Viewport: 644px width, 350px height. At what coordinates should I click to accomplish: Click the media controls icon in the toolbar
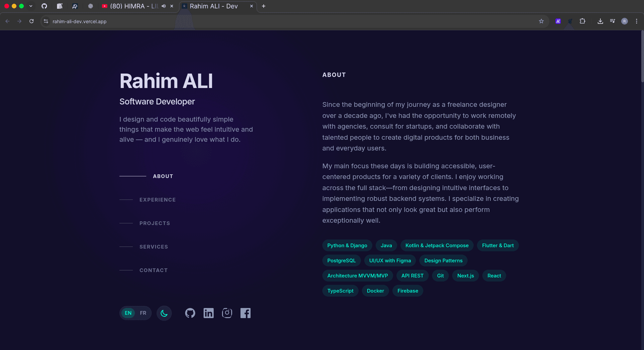tap(612, 21)
